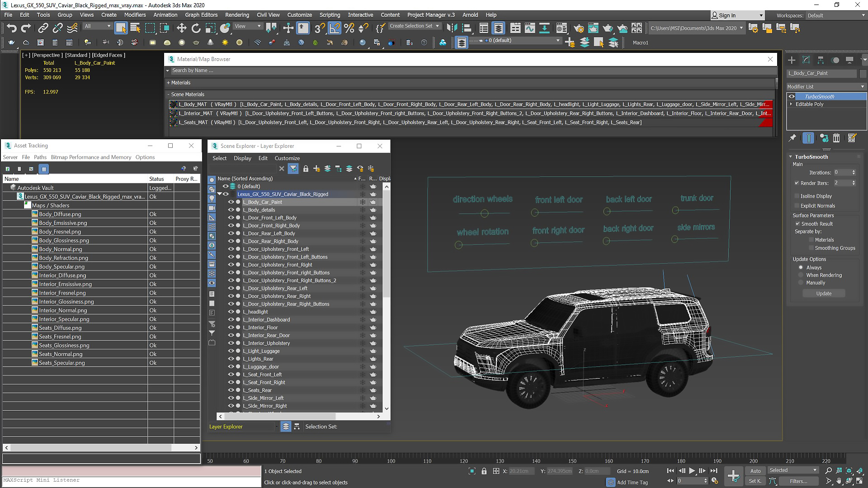Click the layers icon beside Layer Explorer dropdown
Screen dimensions: 868x488
click(286, 427)
